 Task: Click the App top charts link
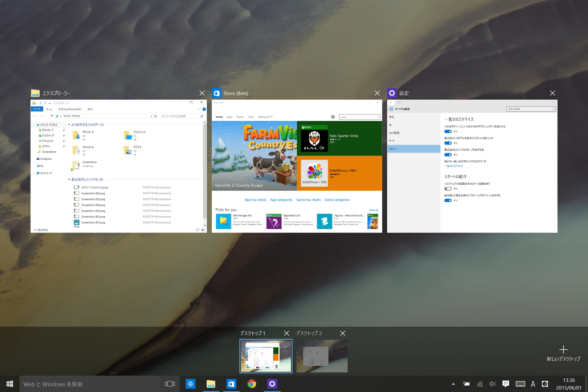tap(255, 200)
